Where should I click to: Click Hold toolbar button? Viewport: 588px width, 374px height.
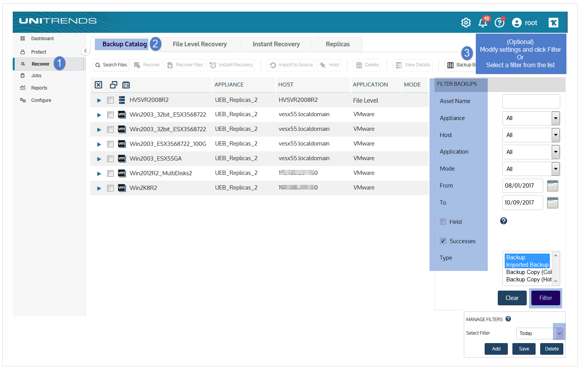[329, 65]
